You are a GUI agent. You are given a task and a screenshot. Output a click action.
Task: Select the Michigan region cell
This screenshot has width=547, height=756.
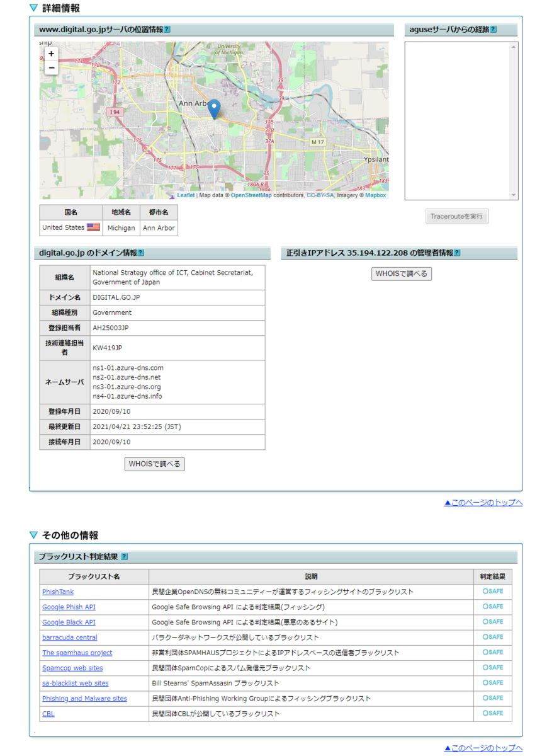pos(121,228)
